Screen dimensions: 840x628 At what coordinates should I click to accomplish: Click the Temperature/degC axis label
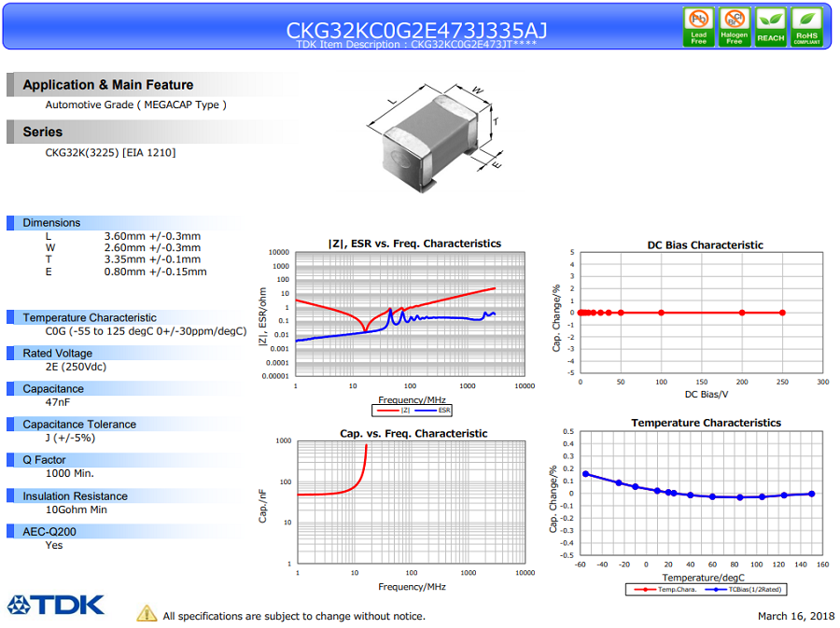tap(704, 578)
